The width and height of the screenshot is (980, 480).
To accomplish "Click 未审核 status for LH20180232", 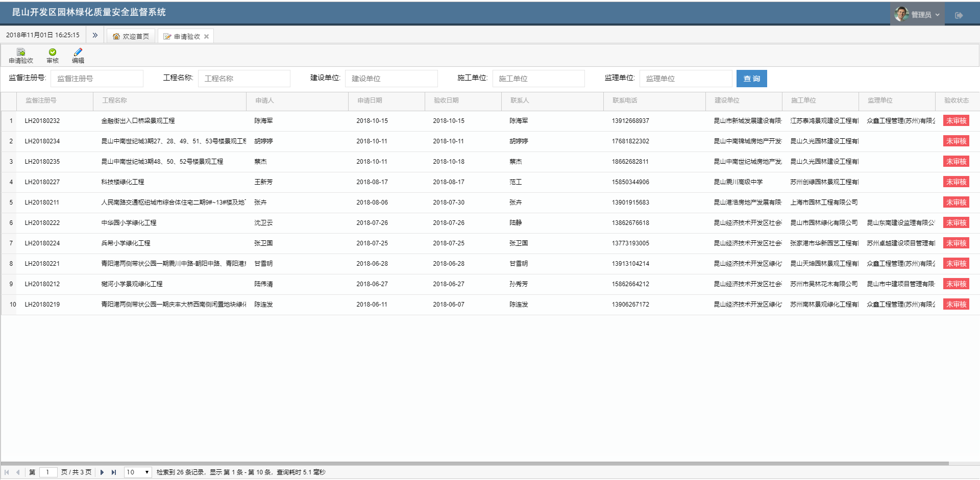I will (x=956, y=121).
